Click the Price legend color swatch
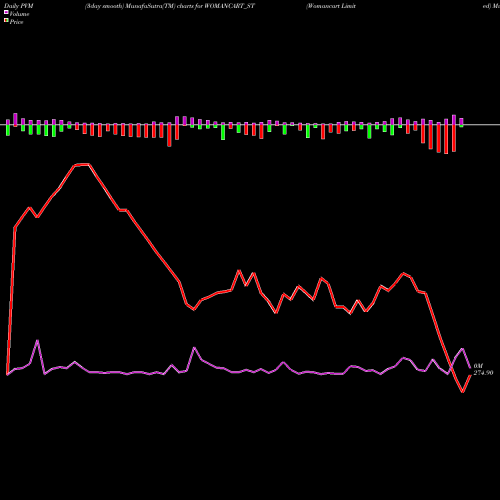This screenshot has width=500, height=500. click(6, 21)
